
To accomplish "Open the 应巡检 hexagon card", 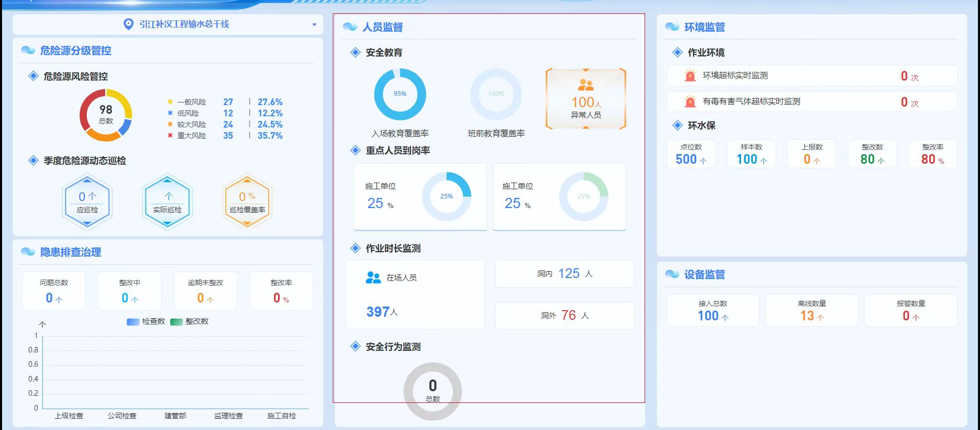I will click(x=87, y=201).
